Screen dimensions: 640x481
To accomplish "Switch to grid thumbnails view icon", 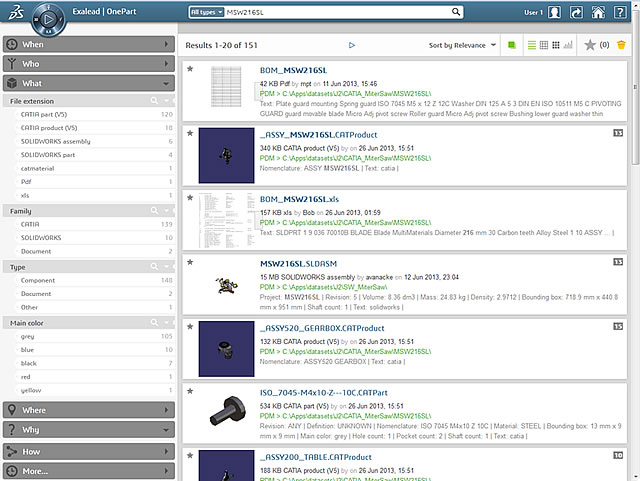I will pyautogui.click(x=556, y=45).
